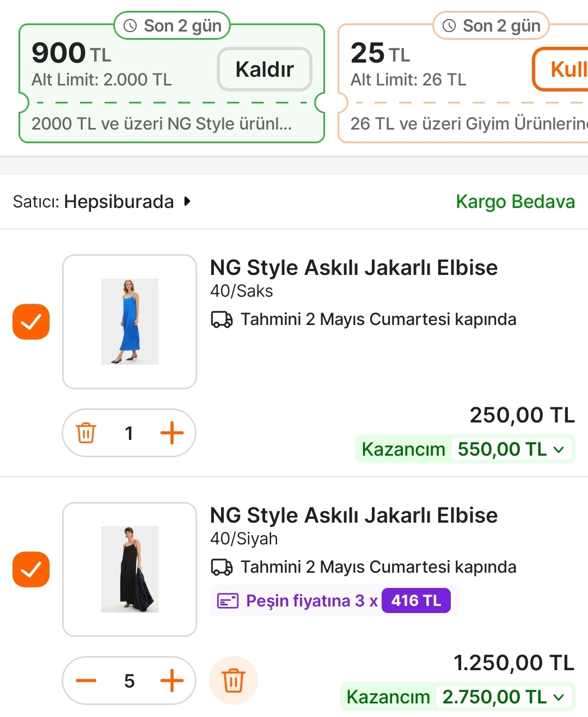Open the blue dress product thumbnail
This screenshot has height=717, width=588.
click(130, 322)
